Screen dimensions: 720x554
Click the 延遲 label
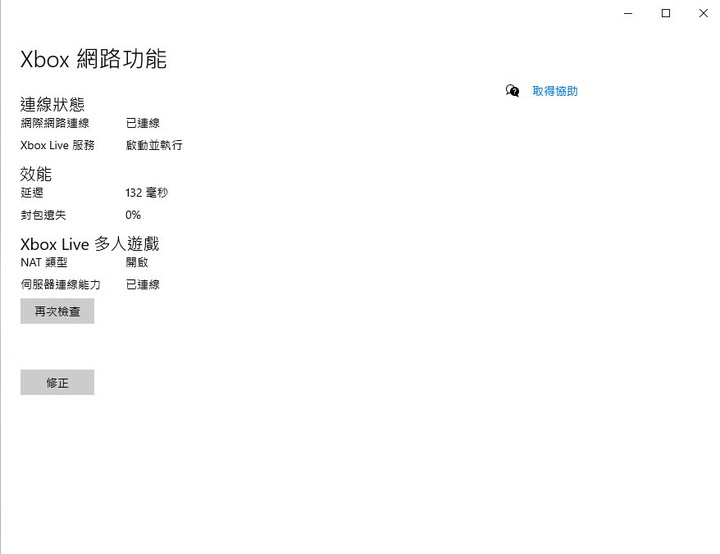32,192
